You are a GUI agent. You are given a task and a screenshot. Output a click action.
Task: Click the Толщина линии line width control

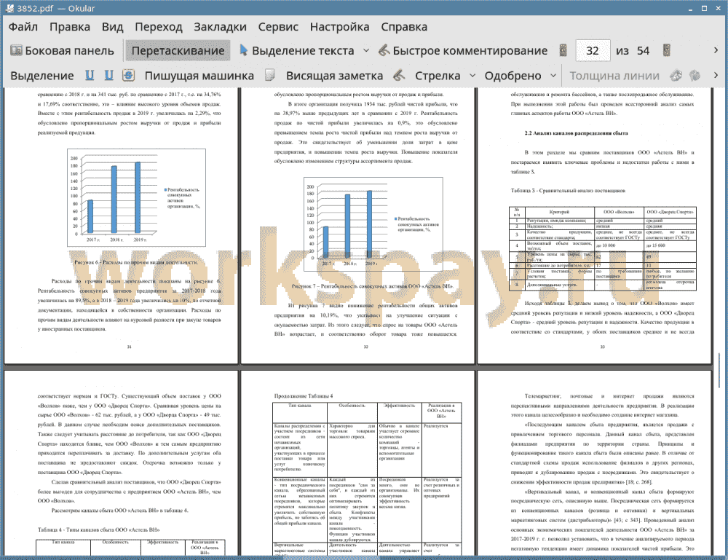click(614, 76)
